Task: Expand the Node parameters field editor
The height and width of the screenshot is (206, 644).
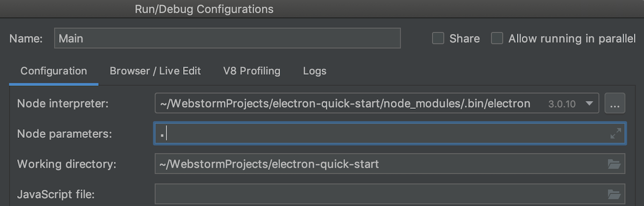Action: coord(616,134)
